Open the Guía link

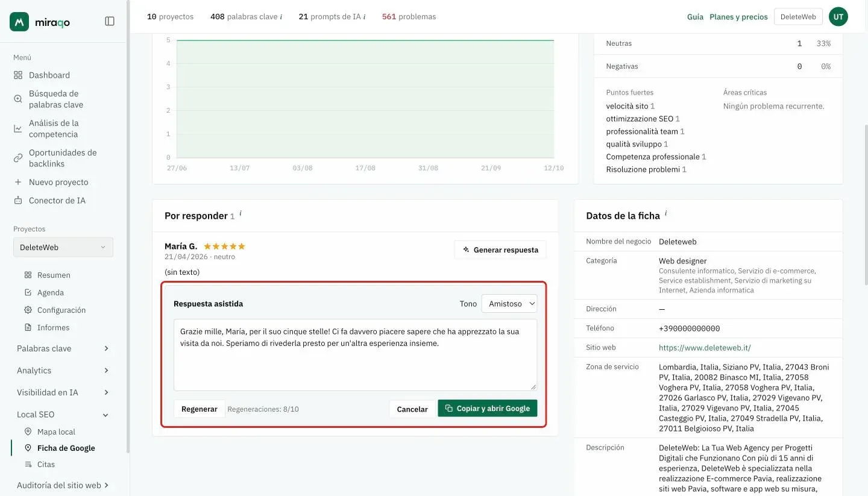695,17
